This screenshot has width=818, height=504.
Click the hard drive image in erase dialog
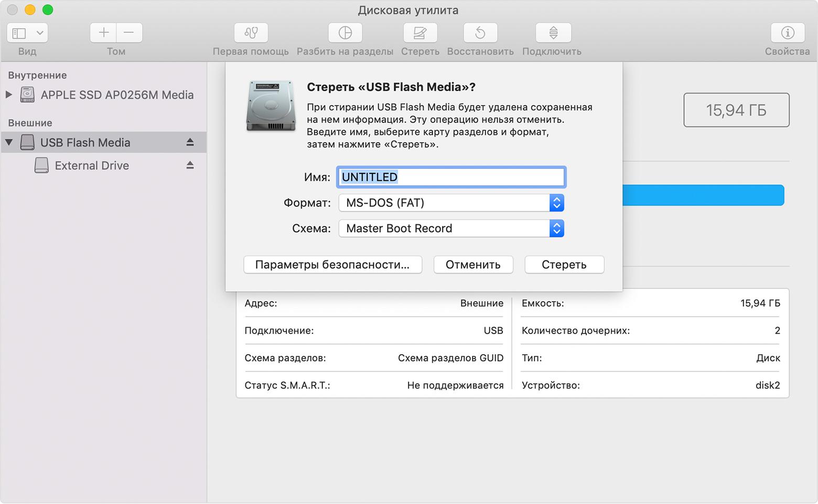[x=271, y=106]
